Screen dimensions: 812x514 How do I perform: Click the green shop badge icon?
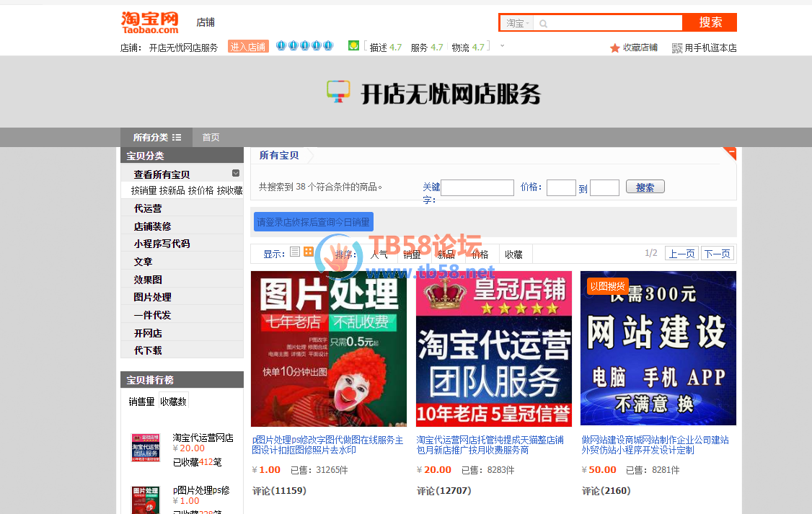tap(353, 46)
